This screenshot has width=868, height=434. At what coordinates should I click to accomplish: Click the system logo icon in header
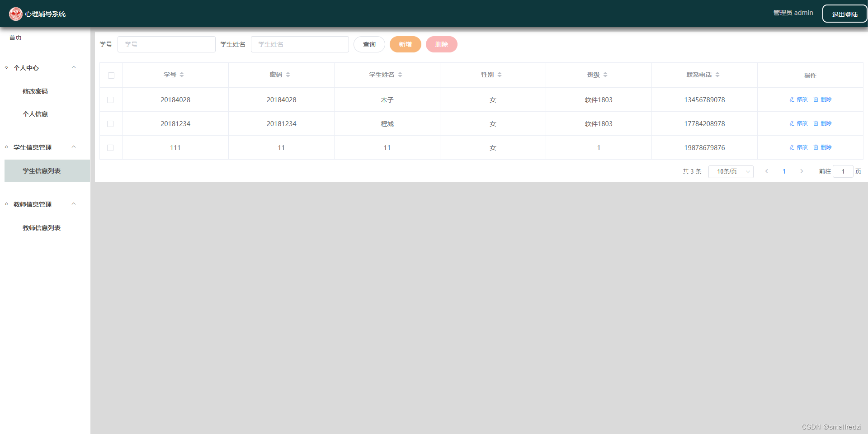tap(16, 14)
